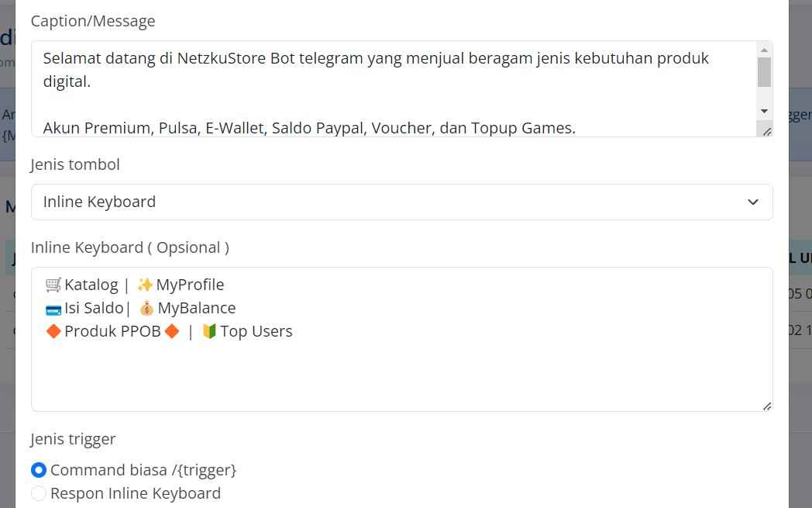Select the Respon Inline Keyboard radio option

pos(39,493)
